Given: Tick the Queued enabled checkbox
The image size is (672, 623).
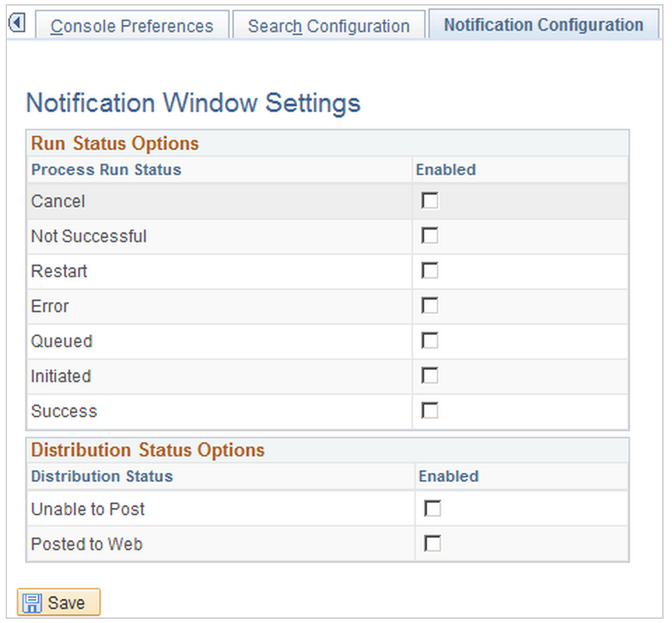Looking at the screenshot, I should [x=430, y=341].
